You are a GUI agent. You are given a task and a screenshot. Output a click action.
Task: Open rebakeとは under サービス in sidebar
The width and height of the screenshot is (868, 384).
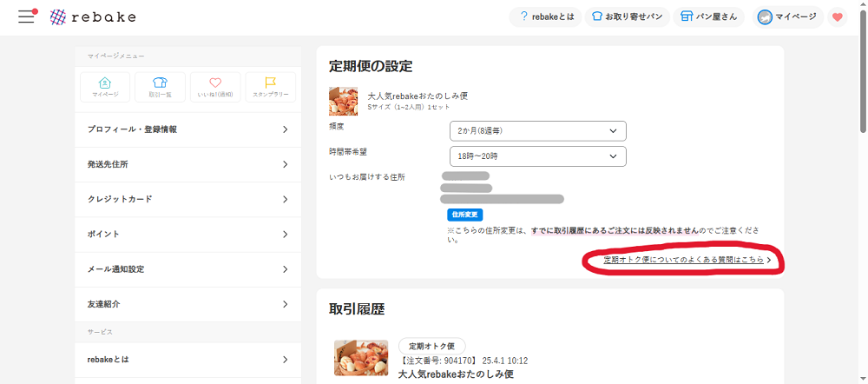(188, 360)
